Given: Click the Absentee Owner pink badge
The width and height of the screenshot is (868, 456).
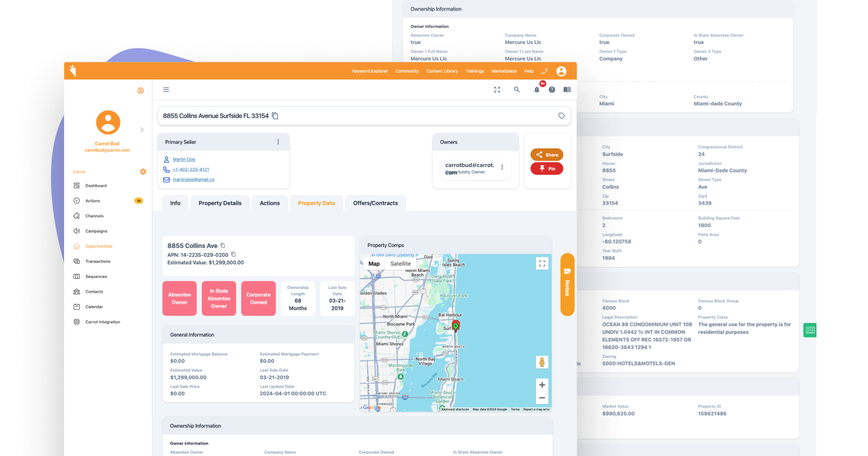Looking at the screenshot, I should pyautogui.click(x=180, y=299).
